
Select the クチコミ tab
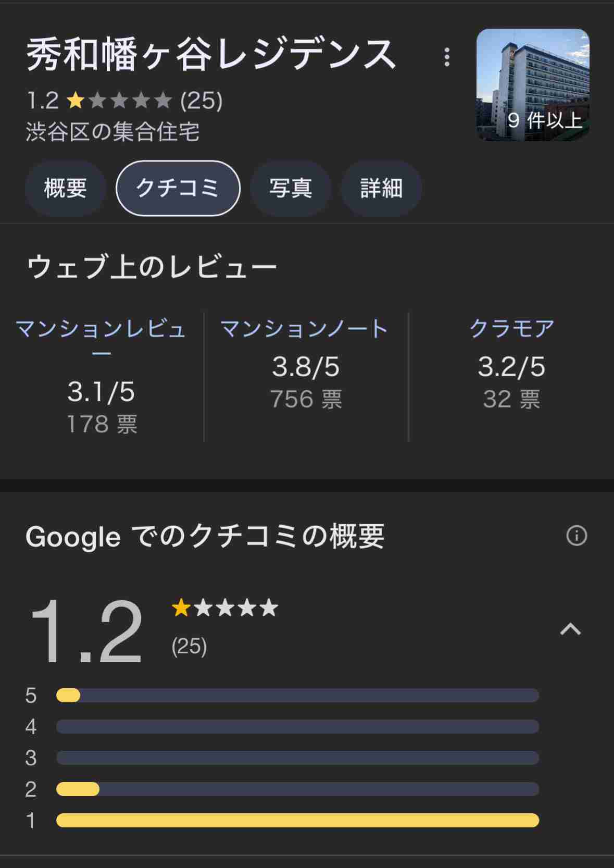point(178,188)
